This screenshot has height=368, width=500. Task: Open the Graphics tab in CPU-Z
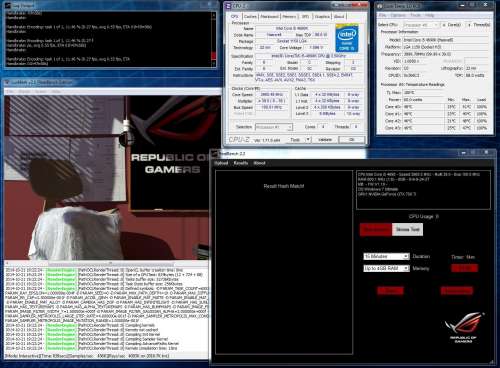tap(322, 16)
